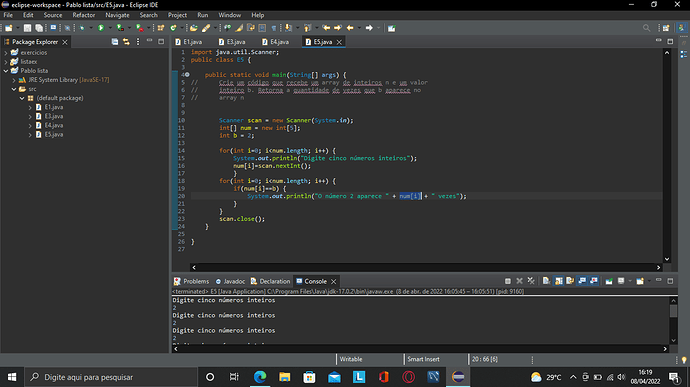Click Link with Editor in Package Explorer

click(126, 42)
